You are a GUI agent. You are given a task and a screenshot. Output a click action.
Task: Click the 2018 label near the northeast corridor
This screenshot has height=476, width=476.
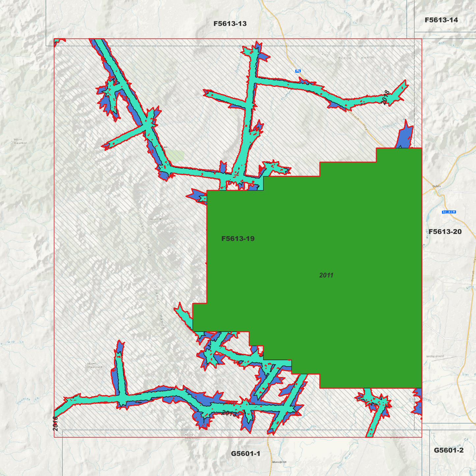385,98
